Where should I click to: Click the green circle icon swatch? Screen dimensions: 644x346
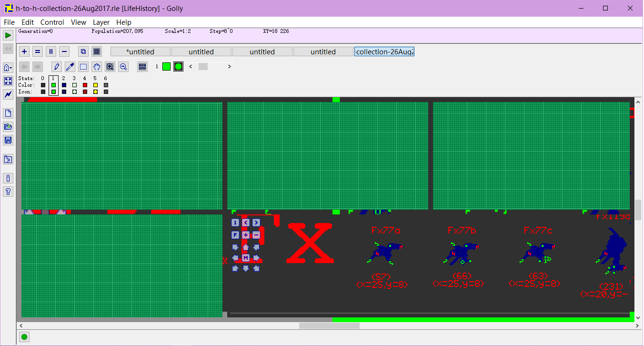tap(178, 67)
